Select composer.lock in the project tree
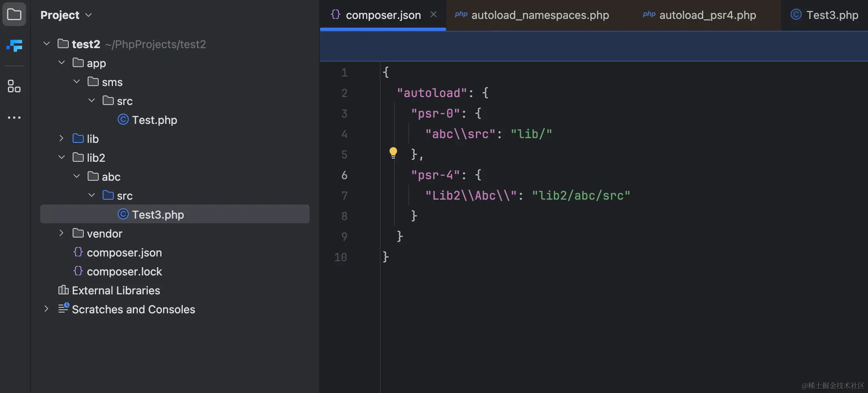 [x=124, y=271]
